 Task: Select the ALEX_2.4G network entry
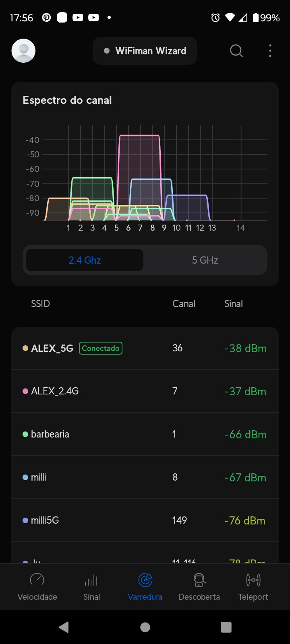(145, 391)
